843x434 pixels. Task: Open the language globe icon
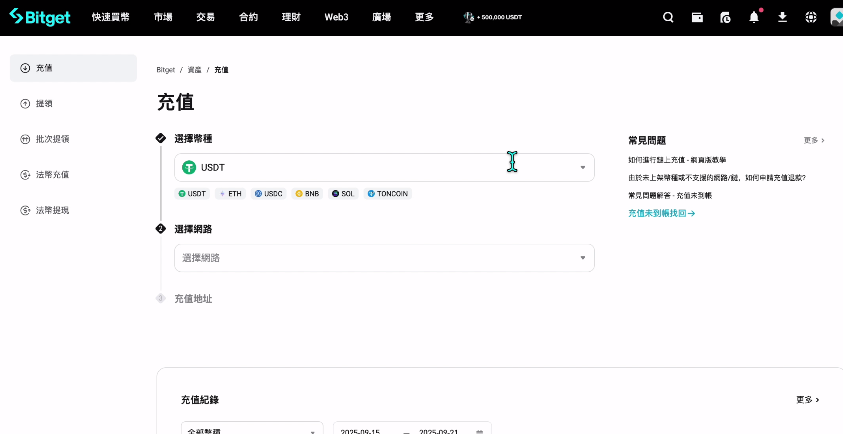tap(810, 17)
